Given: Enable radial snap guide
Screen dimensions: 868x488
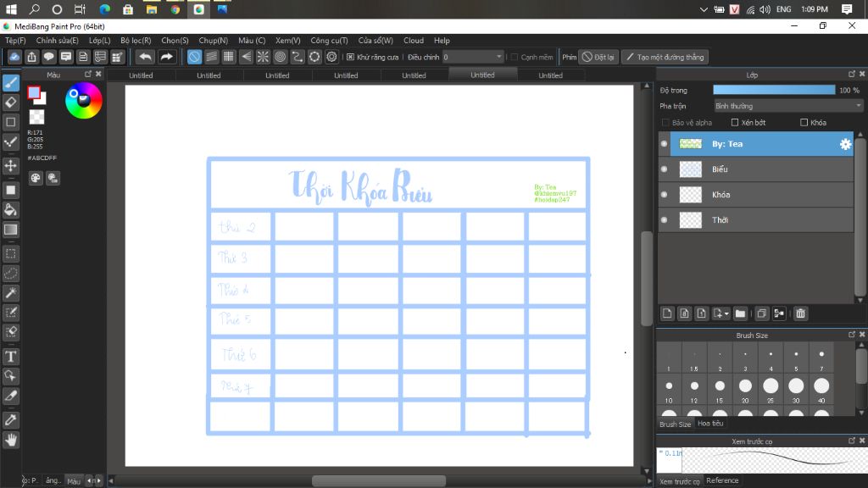Looking at the screenshot, I should 263,57.
